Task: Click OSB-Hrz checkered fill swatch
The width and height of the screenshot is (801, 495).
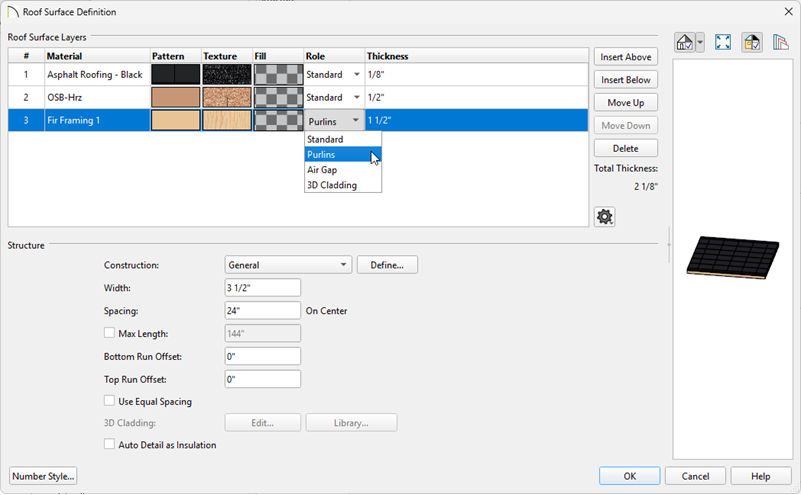Action: pyautogui.click(x=278, y=98)
